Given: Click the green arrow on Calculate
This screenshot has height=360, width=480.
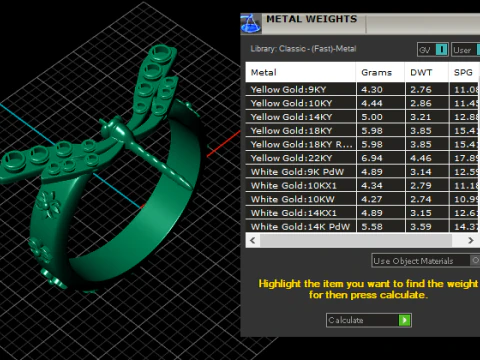Looking at the screenshot, I should coord(405,320).
